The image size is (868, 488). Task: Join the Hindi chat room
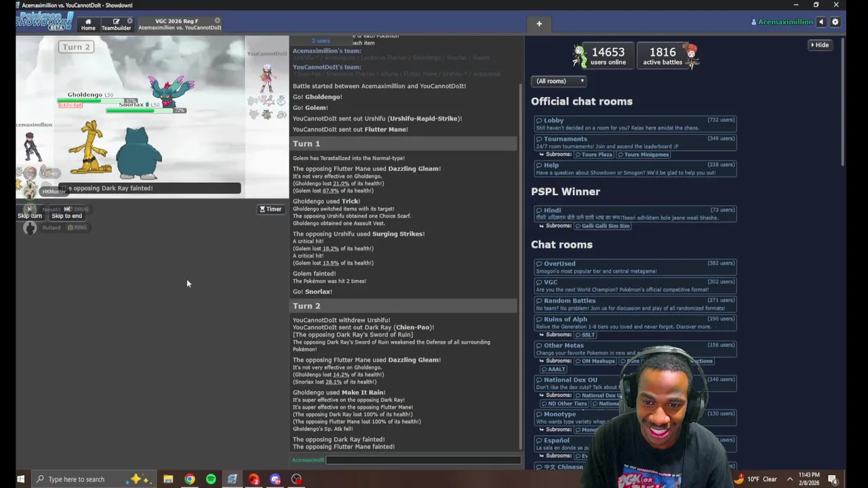[x=635, y=213]
